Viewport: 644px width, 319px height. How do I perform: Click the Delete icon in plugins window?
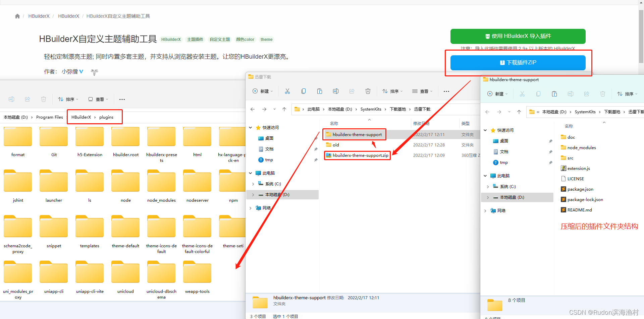point(44,99)
